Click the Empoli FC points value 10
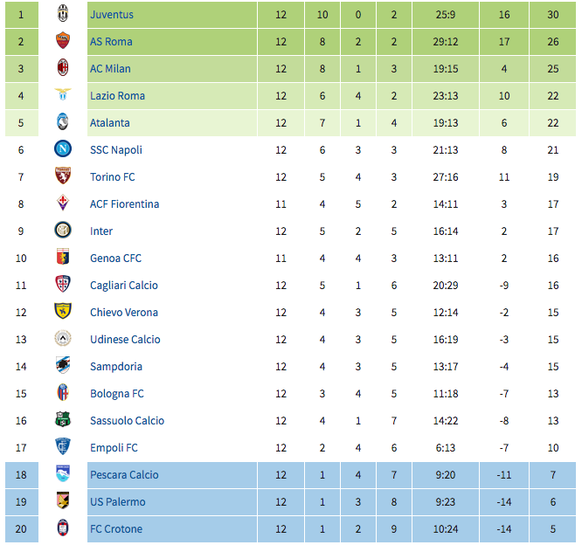 (553, 448)
